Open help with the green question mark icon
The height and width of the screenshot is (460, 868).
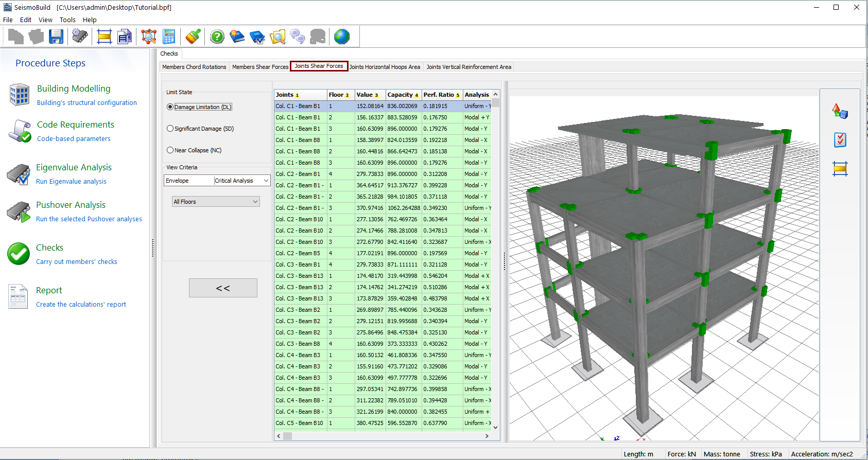click(217, 37)
